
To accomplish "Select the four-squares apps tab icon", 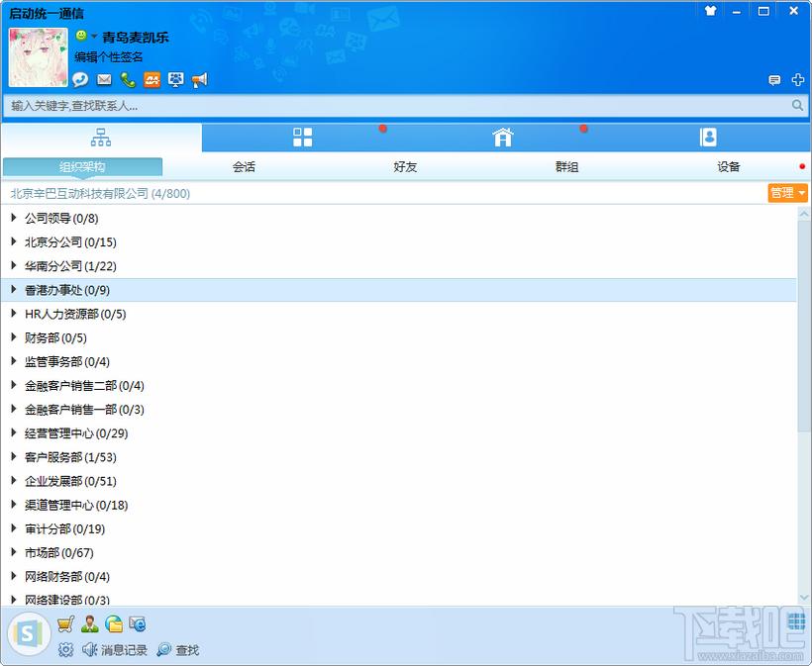I will click(302, 138).
